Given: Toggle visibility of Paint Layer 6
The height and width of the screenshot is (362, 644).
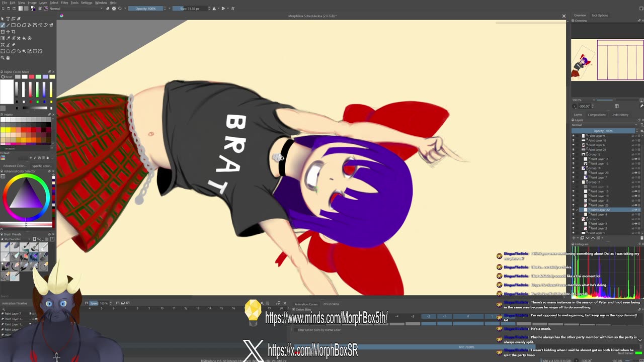Looking at the screenshot, I should click(573, 145).
